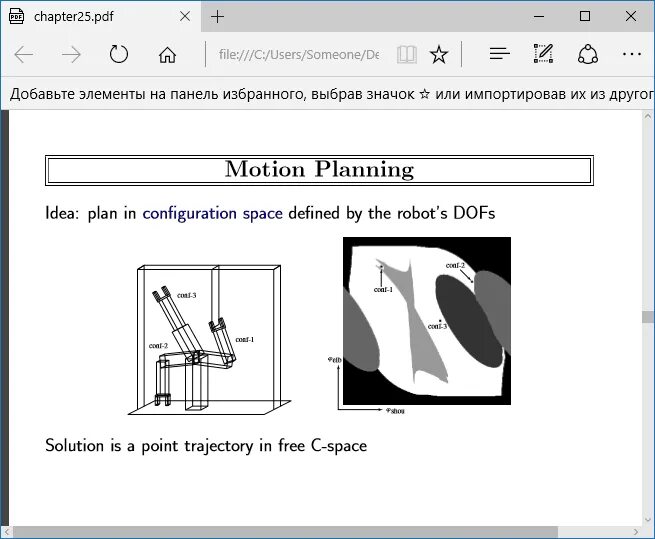Click 'conf-3' label in robot diagram
The width and height of the screenshot is (655, 539).
click(x=186, y=295)
